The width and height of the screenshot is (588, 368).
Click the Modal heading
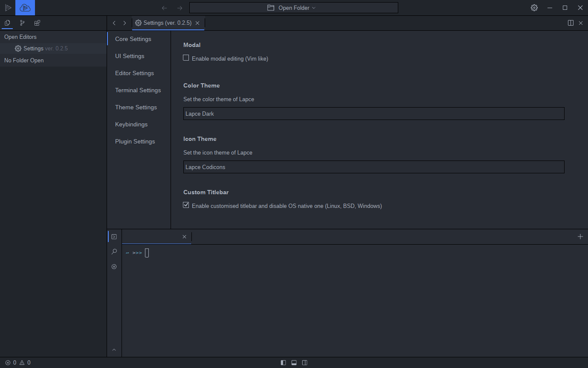(x=192, y=45)
